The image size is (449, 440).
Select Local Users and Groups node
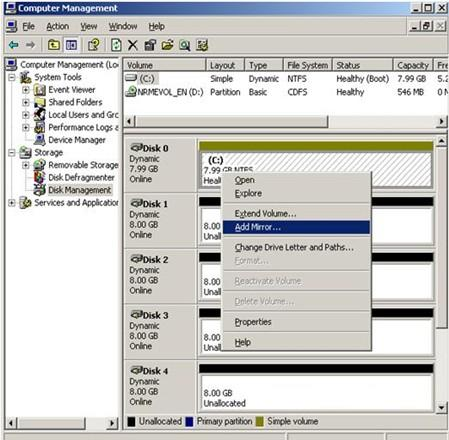point(83,115)
